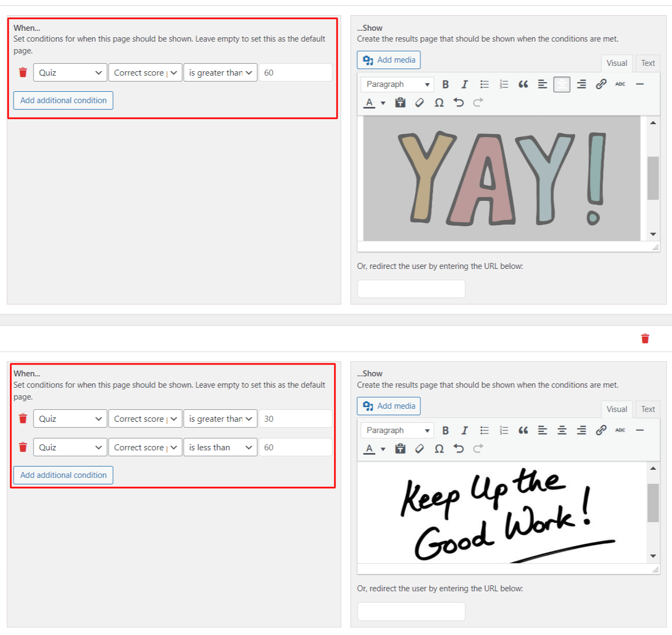This screenshot has height=635, width=672.
Task: Delete the first quiz condition with the trash icon
Action: tap(23, 72)
